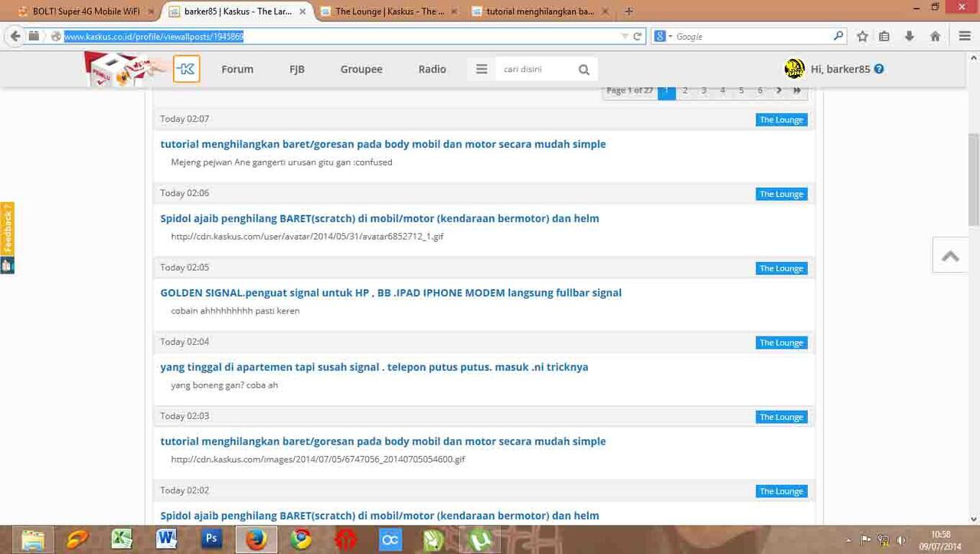Click the volume icon in system tray
Viewport: 980px width, 554px height.
tap(901, 540)
